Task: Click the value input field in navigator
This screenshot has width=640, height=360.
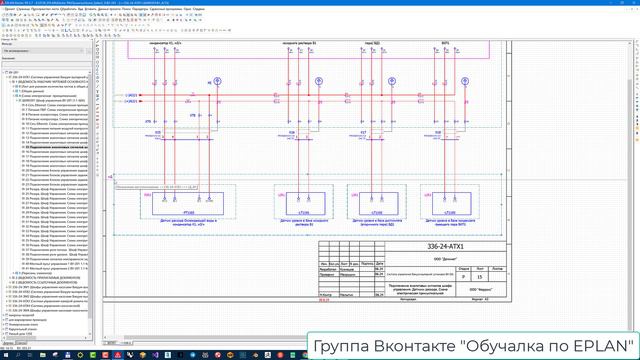Action: coord(47,64)
